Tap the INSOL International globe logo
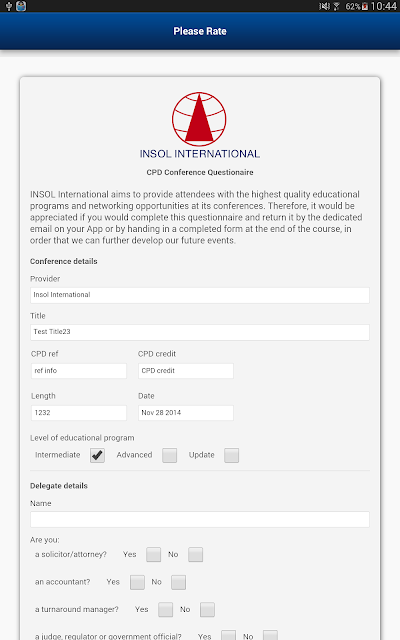 (x=199, y=119)
